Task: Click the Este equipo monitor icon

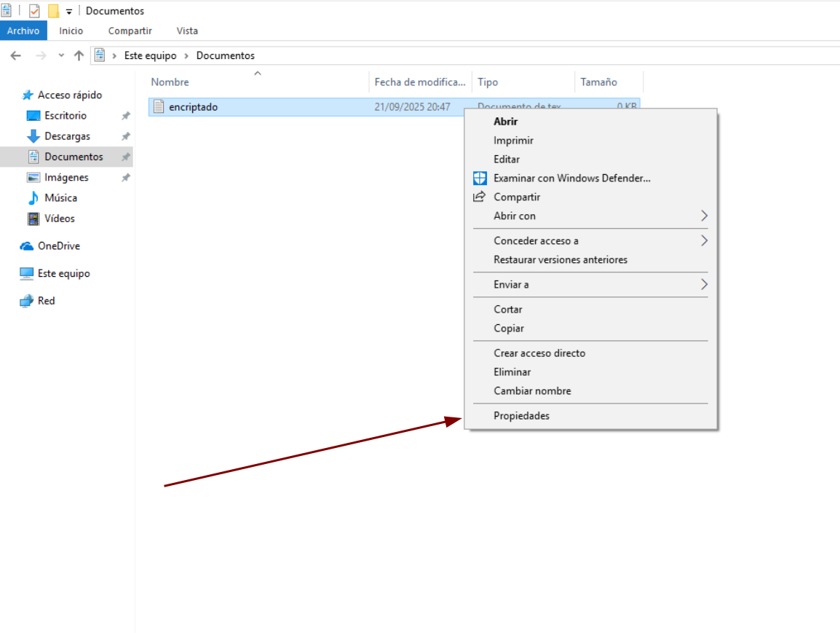Action: click(x=26, y=273)
